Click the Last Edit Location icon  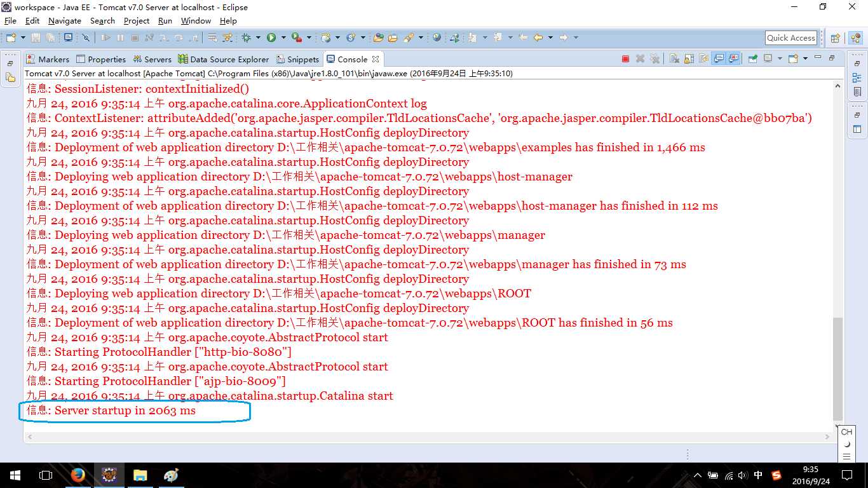(523, 37)
